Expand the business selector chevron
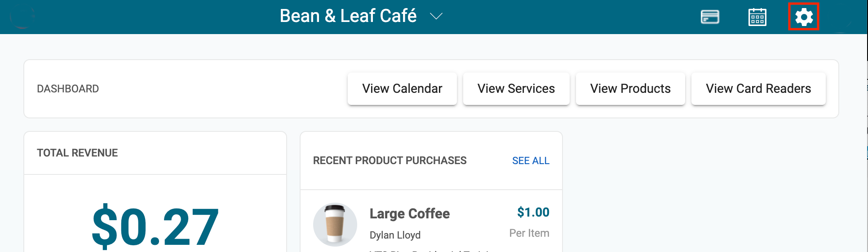Viewport: 868px width, 252px height. [436, 17]
